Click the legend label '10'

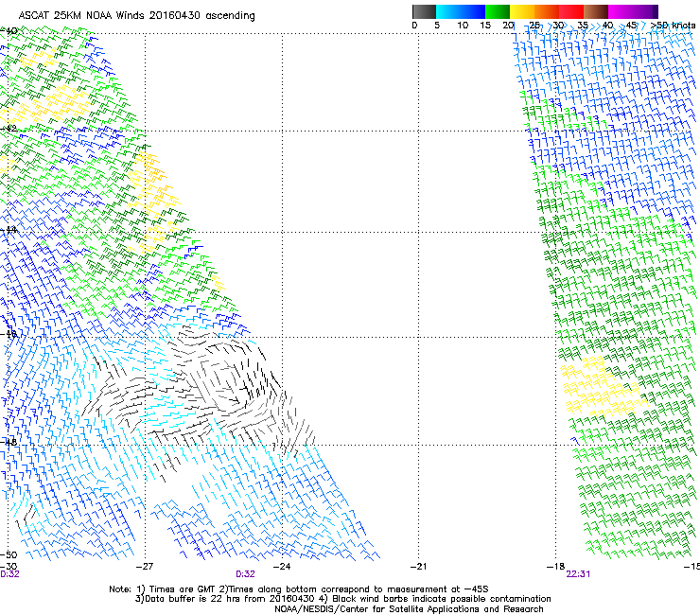pos(463,26)
